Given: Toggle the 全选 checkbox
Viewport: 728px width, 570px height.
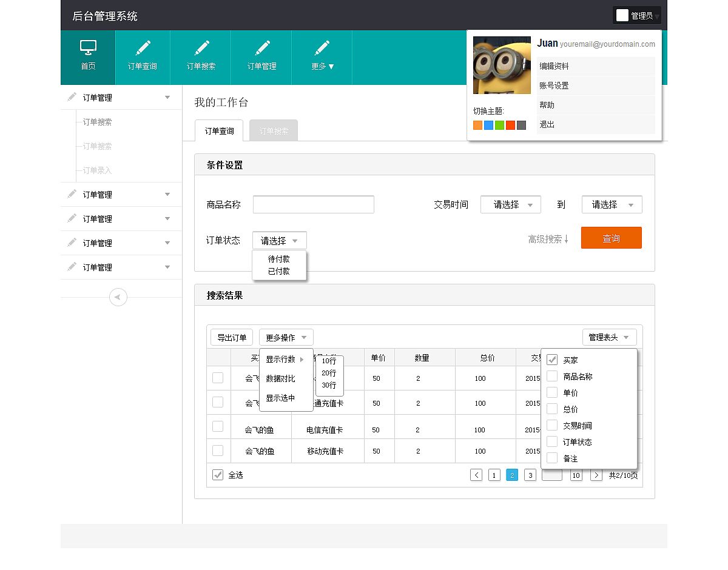Looking at the screenshot, I should coord(218,475).
